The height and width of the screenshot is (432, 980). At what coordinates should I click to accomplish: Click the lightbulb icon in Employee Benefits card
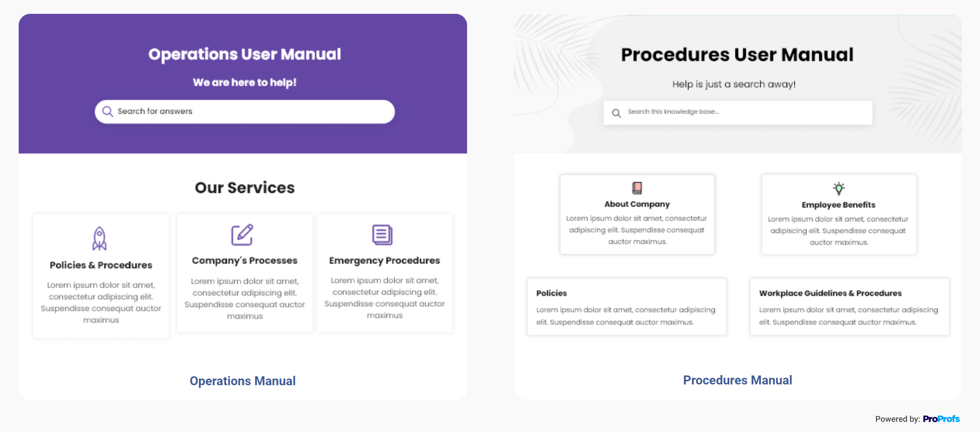(838, 187)
